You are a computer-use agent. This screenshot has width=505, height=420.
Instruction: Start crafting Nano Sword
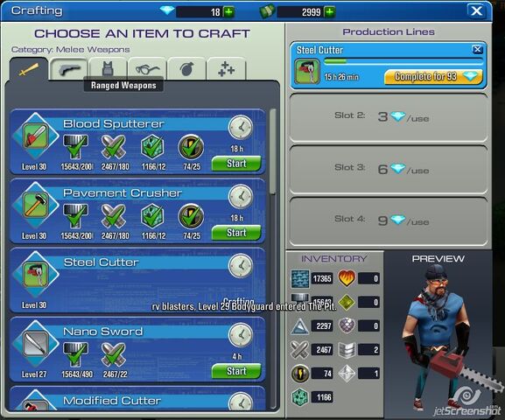[236, 371]
